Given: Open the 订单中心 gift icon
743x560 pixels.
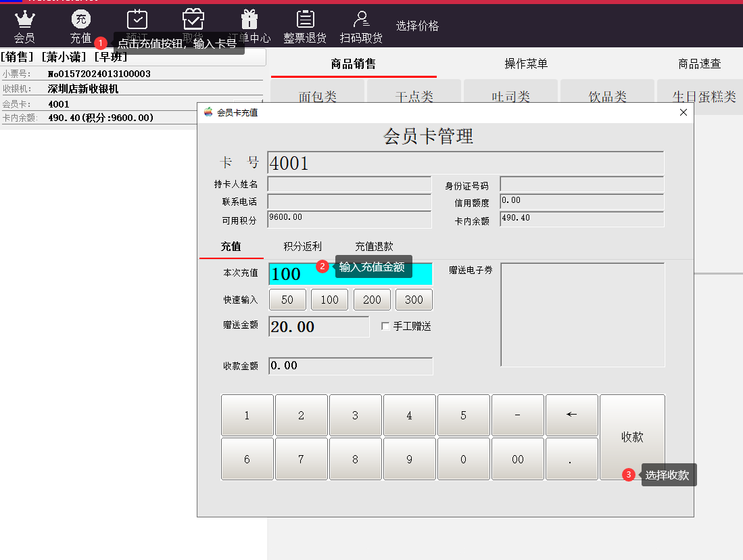Looking at the screenshot, I should point(249,19).
